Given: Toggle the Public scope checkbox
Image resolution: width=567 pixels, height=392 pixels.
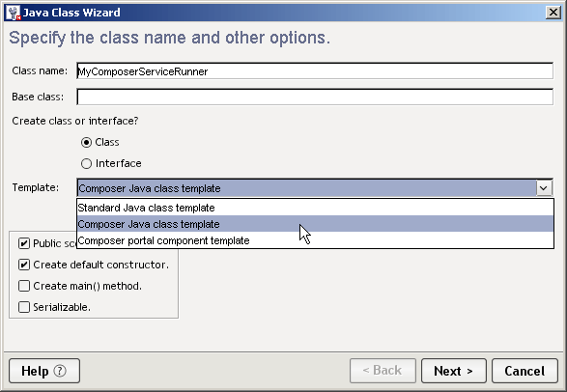Looking at the screenshot, I should point(24,243).
